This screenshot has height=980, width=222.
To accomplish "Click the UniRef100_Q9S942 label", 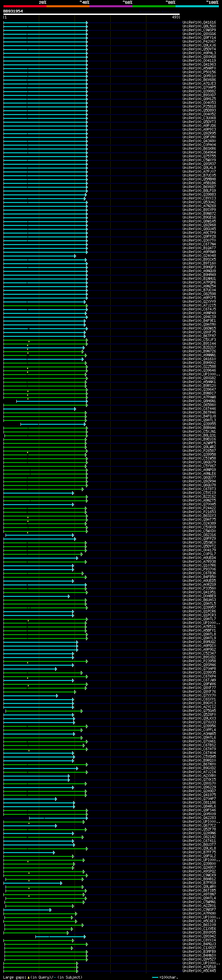I will point(199,936).
